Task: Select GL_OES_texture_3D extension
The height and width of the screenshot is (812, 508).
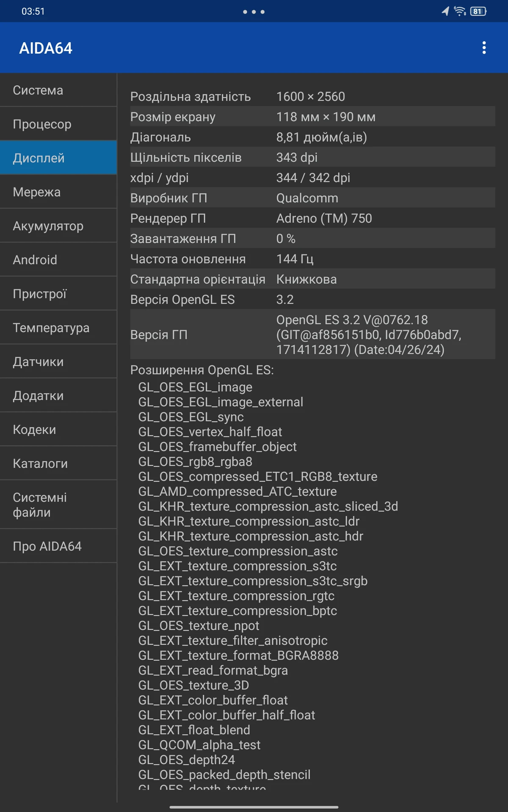Action: [x=193, y=685]
